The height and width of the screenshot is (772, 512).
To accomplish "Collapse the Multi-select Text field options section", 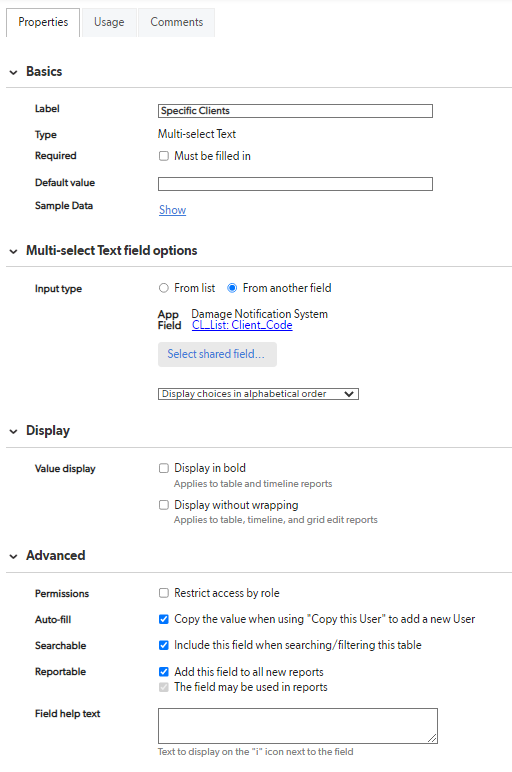I will (13, 252).
